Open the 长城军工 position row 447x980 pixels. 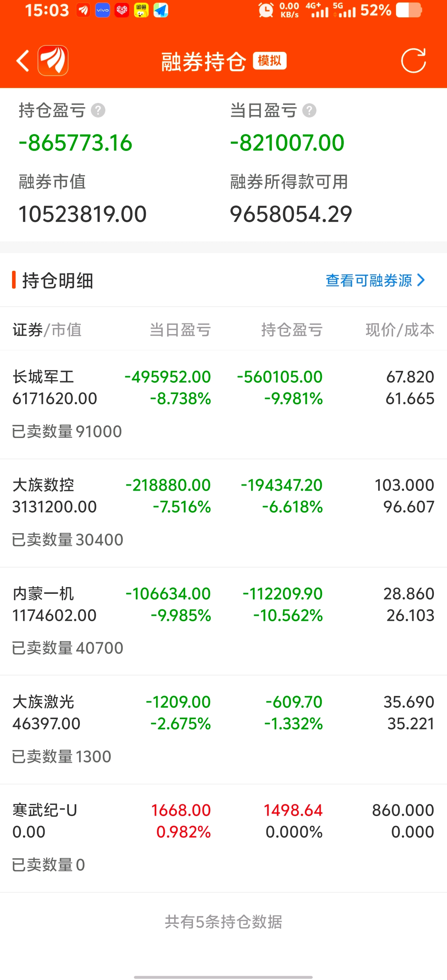pyautogui.click(x=223, y=404)
